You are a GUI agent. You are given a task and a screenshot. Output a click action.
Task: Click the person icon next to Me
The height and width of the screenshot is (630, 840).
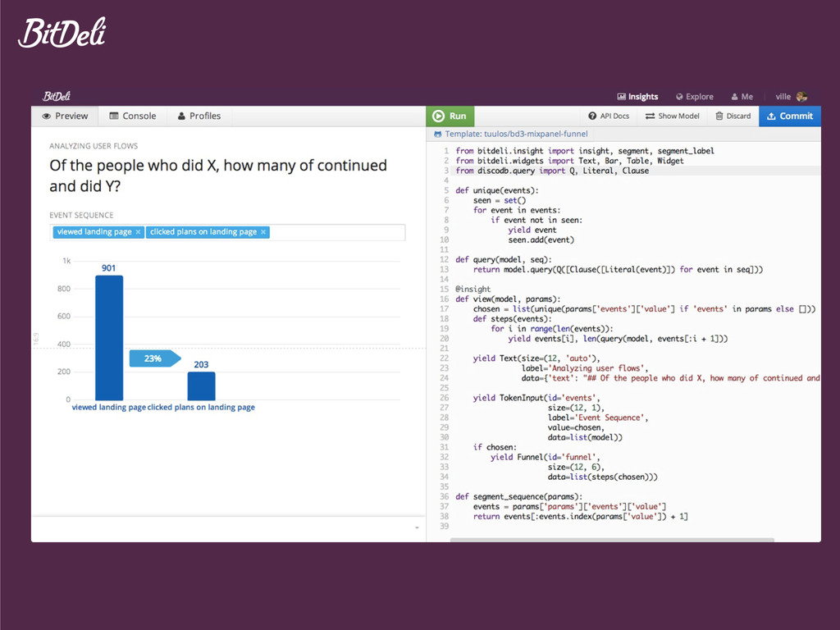coord(734,97)
